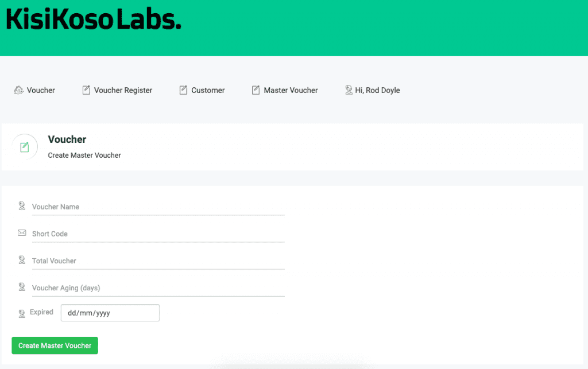Go to the Master Voucher menu item
The height and width of the screenshot is (369, 588).
coord(291,90)
